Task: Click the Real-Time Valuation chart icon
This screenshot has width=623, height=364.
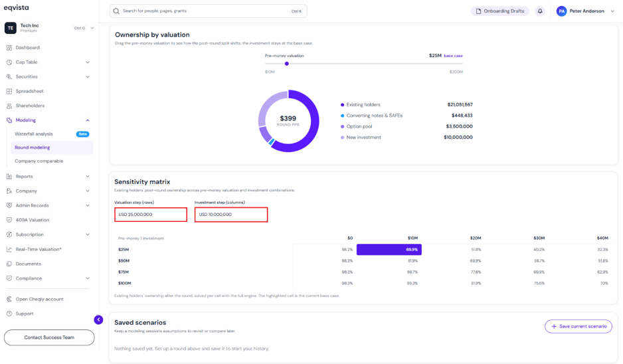Action: 9,250
